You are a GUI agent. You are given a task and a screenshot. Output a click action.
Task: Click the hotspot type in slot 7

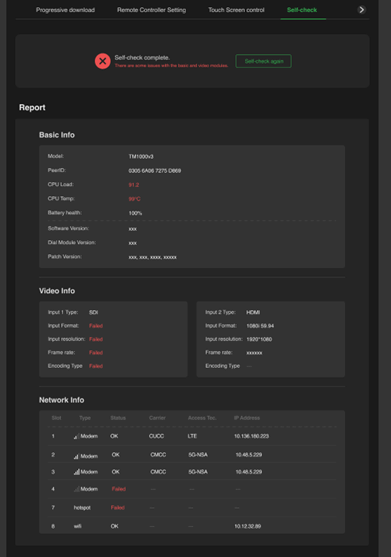click(82, 508)
